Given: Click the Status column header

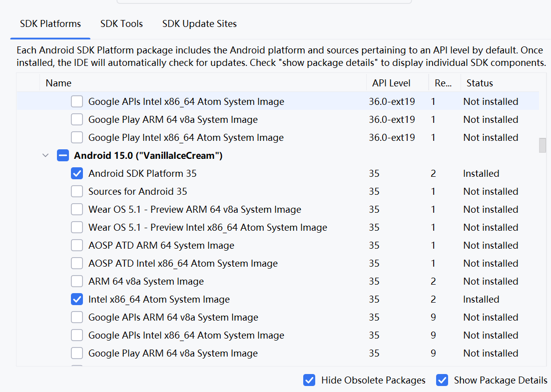Looking at the screenshot, I should [x=479, y=83].
